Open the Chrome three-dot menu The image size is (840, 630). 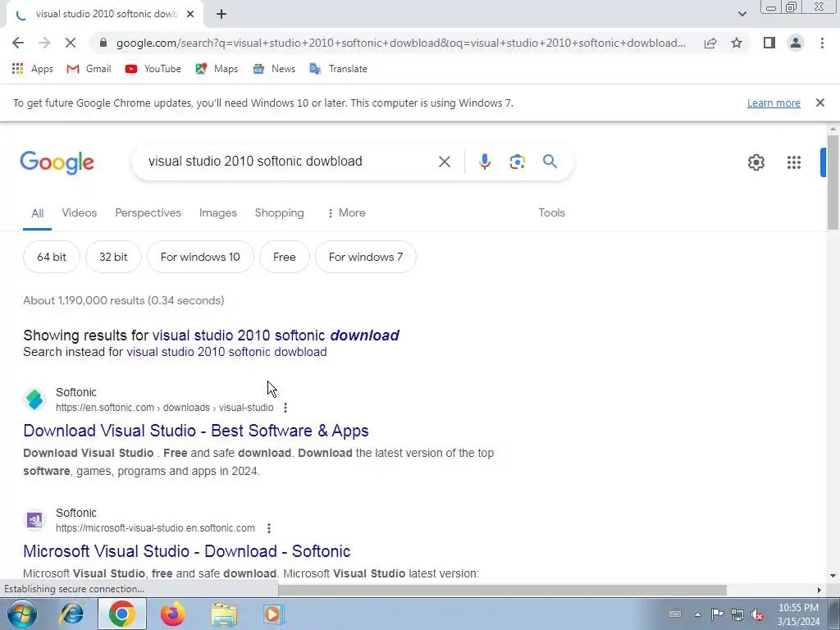click(x=822, y=43)
